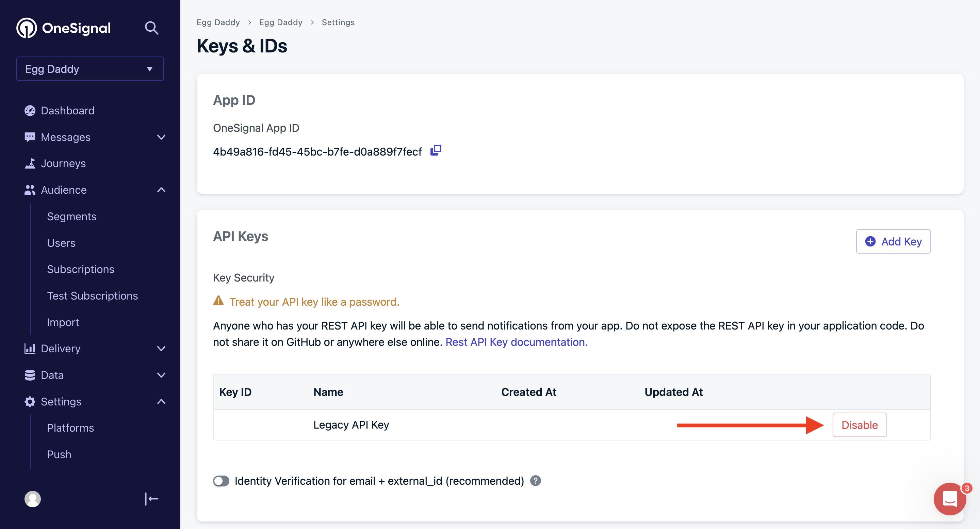Click the Identity Verification help icon
This screenshot has height=529, width=980.
click(x=536, y=481)
